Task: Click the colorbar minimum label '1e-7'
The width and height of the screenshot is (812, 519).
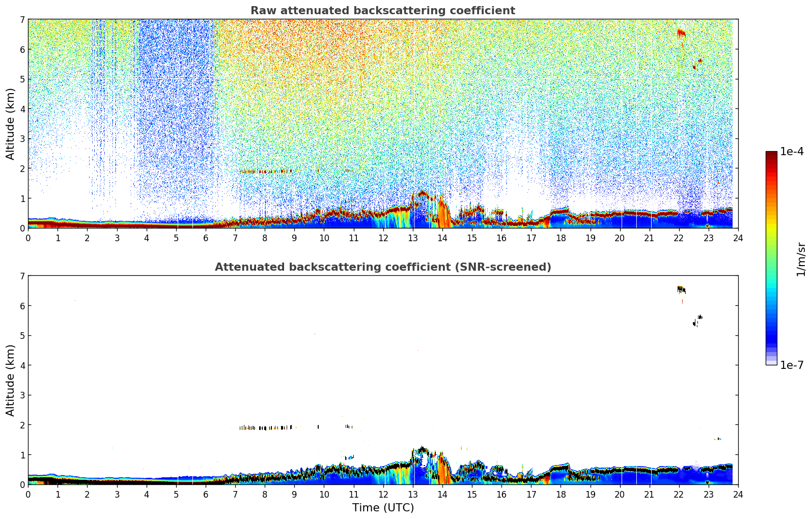Action: point(792,365)
